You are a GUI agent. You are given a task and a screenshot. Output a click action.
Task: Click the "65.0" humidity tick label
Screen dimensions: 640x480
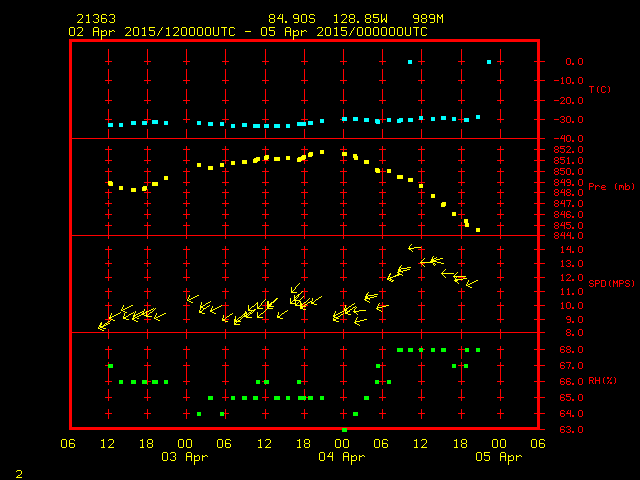click(x=571, y=398)
